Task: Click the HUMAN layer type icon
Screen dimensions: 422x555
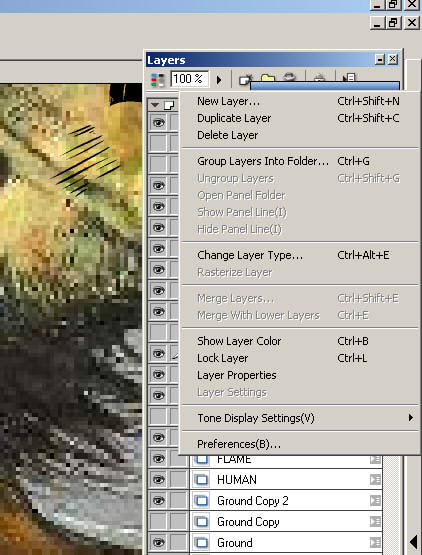Action: pos(202,480)
